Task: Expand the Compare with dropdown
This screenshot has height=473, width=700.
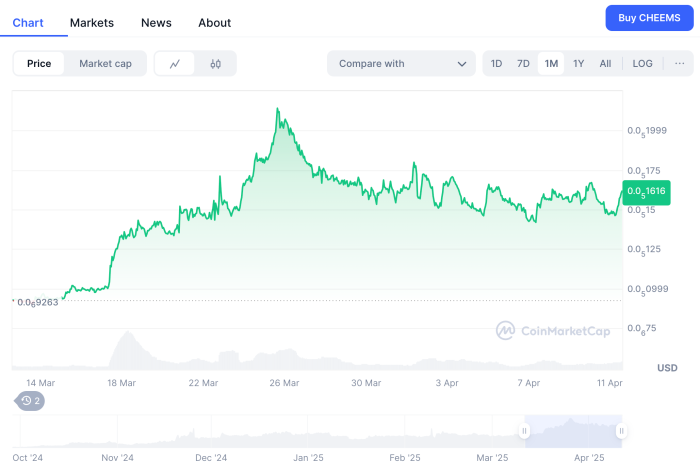Action: point(400,64)
